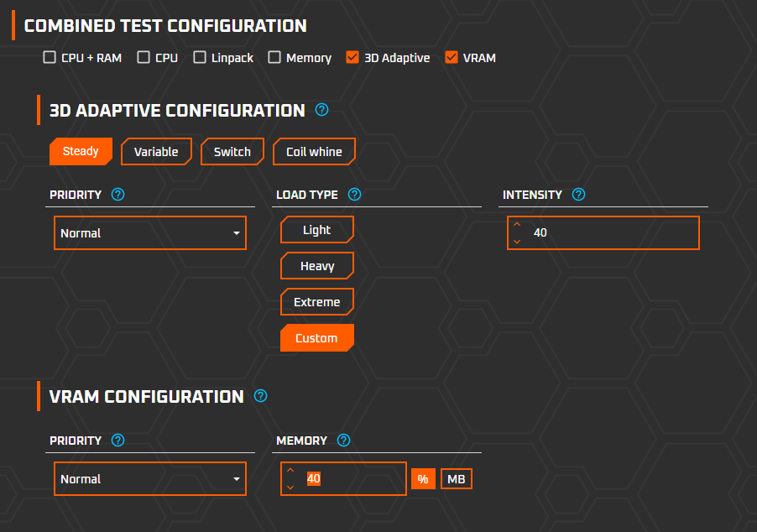This screenshot has height=532, width=757.
Task: Choose the Extreme load type
Action: click(x=317, y=302)
